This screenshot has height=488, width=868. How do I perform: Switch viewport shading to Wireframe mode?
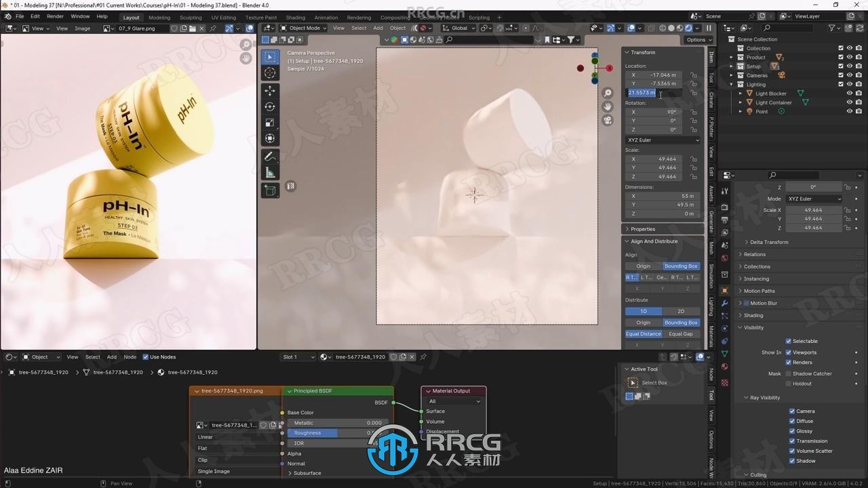click(x=663, y=28)
